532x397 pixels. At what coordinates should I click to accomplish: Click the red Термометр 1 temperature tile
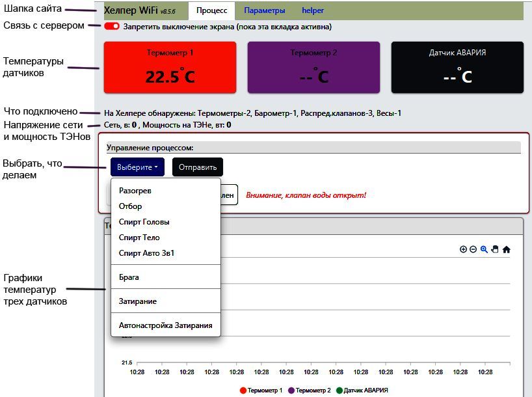[x=170, y=68]
